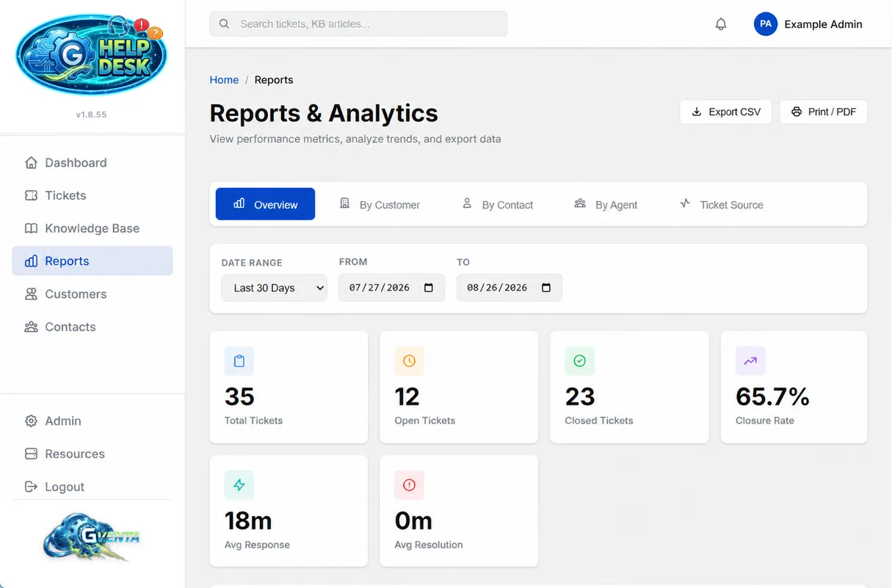Click the printer icon in Print / PDF

(797, 112)
